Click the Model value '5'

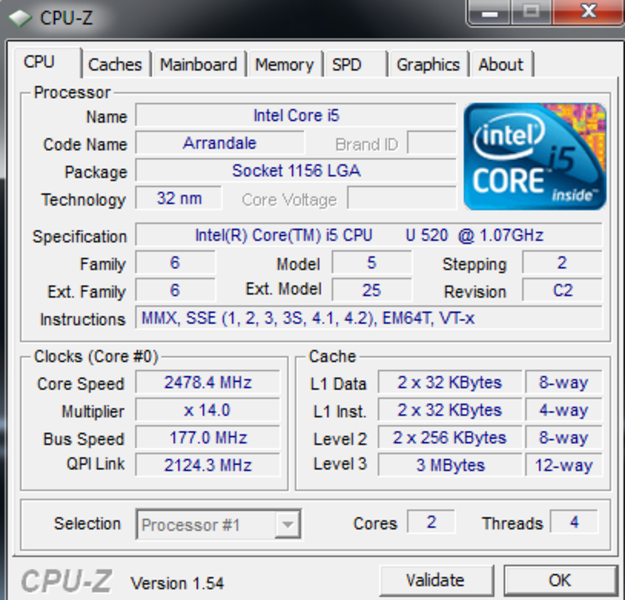click(x=371, y=263)
